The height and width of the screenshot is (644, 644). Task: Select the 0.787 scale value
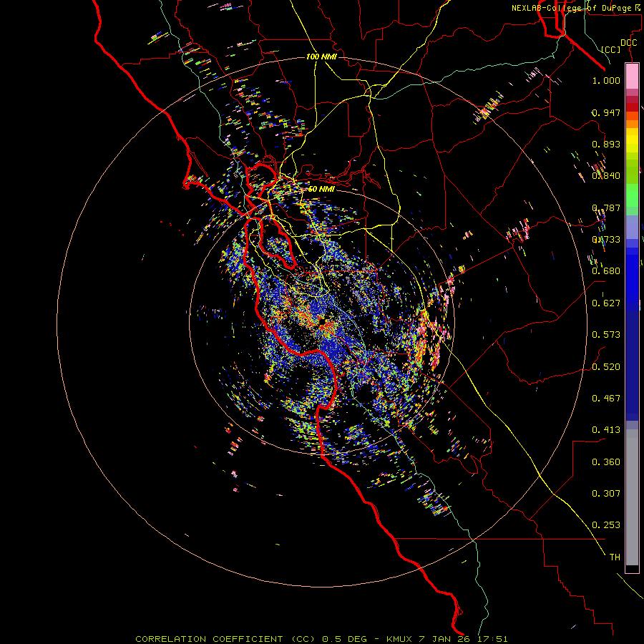coord(606,208)
